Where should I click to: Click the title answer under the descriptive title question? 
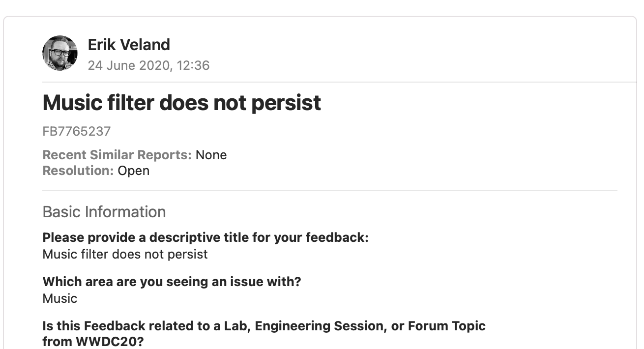click(125, 255)
